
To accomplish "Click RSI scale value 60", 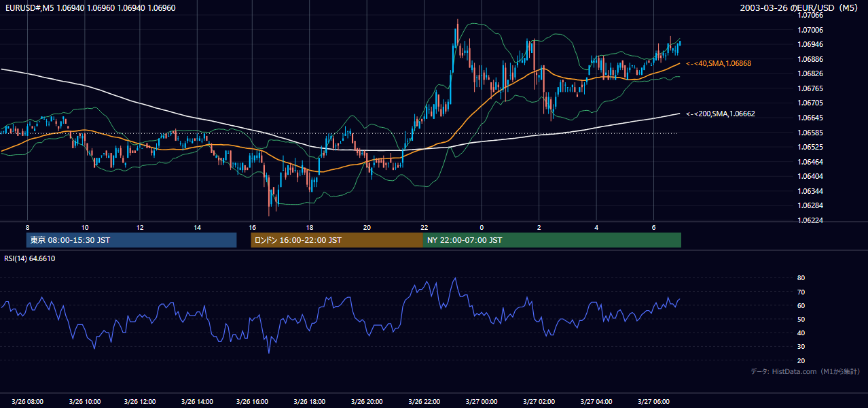I will [x=801, y=305].
